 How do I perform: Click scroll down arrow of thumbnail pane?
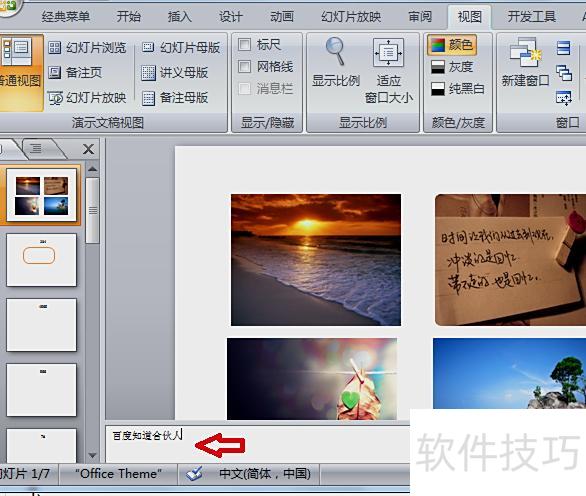tap(93, 455)
